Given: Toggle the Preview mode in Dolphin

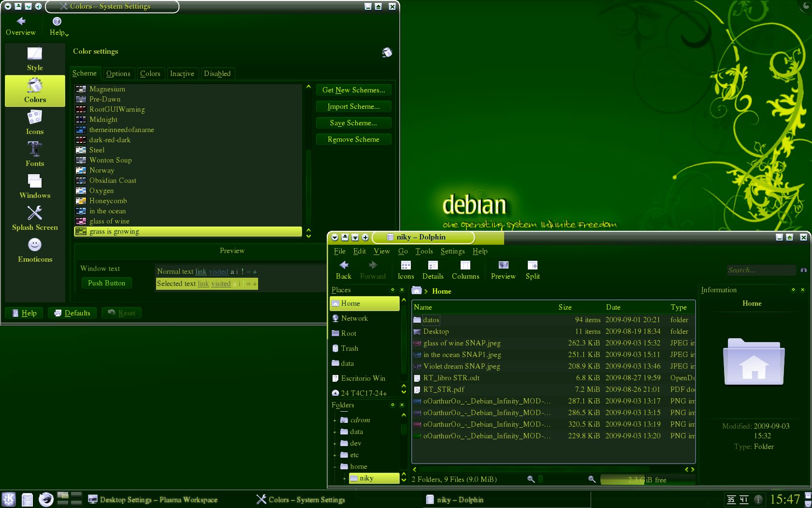Looking at the screenshot, I should [503, 270].
